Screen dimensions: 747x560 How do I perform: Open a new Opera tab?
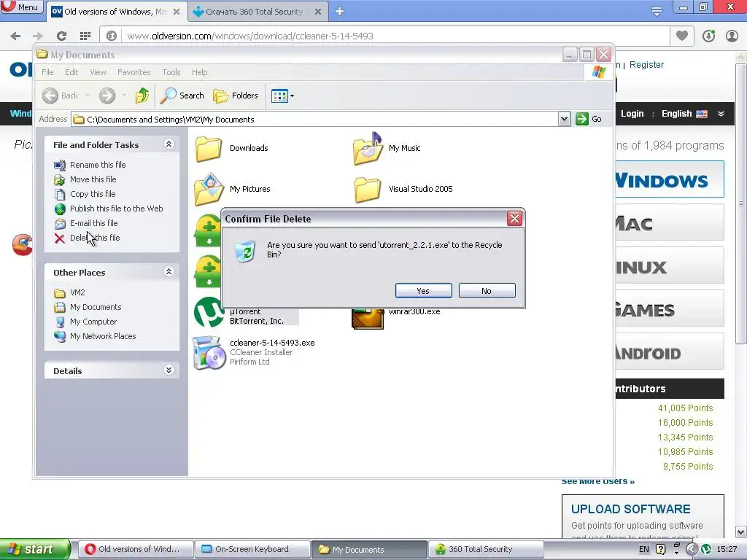pos(339,12)
